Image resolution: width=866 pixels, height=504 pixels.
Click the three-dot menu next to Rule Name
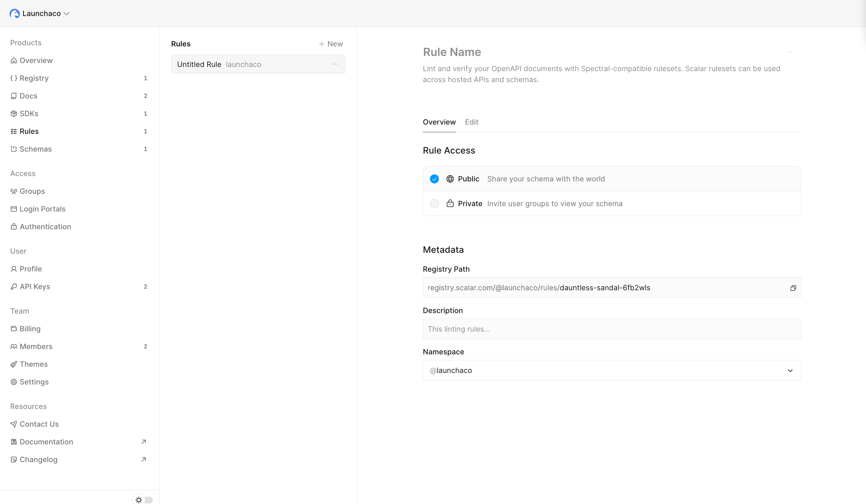pos(790,52)
